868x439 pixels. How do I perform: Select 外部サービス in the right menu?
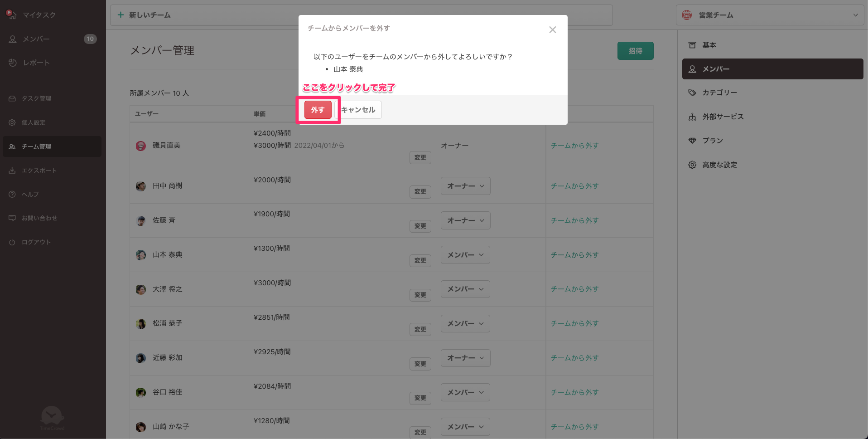pyautogui.click(x=723, y=117)
